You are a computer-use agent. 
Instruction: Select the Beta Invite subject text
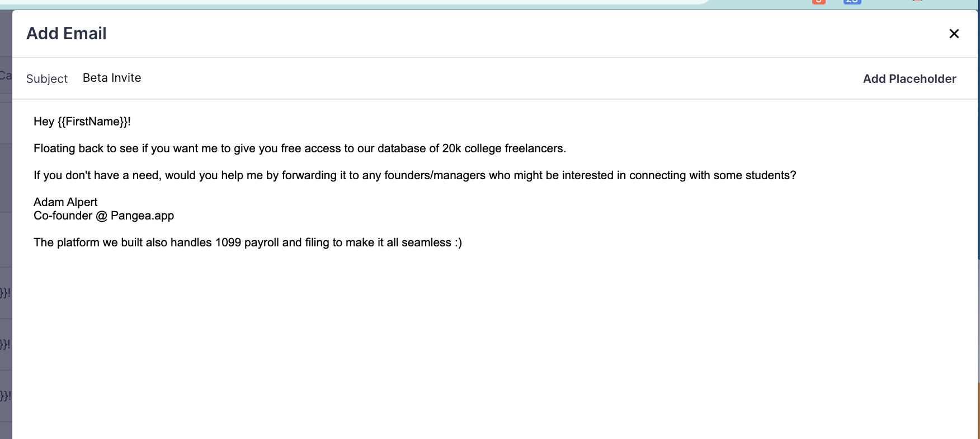pyautogui.click(x=111, y=77)
